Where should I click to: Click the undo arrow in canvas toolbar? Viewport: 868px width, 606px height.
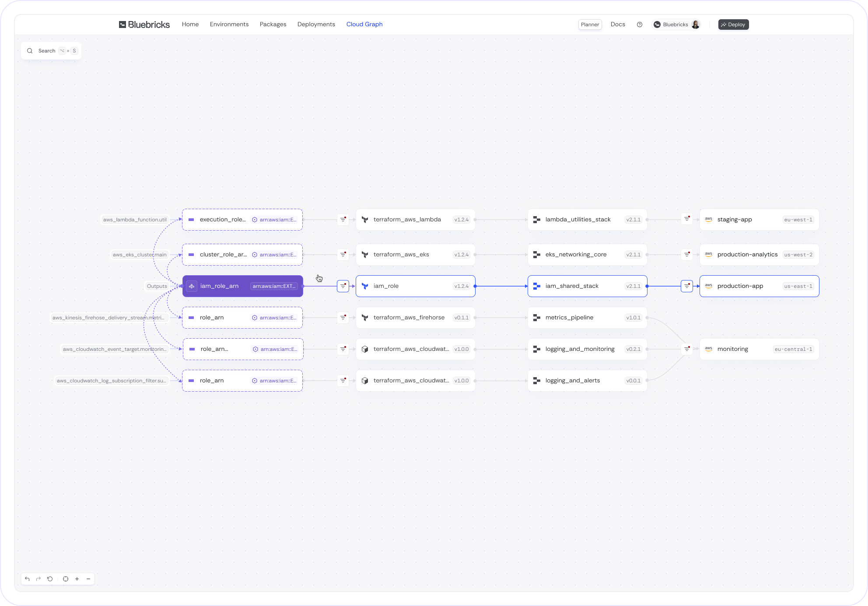point(27,579)
